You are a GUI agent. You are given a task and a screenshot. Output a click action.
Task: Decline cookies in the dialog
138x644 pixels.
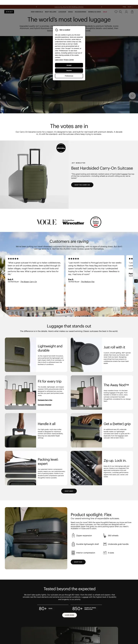[x=69, y=70]
